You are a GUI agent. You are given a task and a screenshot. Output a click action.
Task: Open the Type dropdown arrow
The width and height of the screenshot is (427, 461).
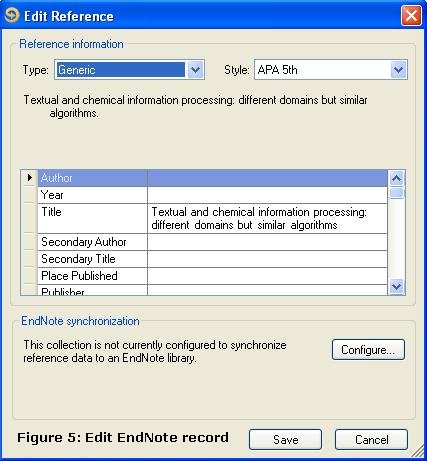click(195, 70)
